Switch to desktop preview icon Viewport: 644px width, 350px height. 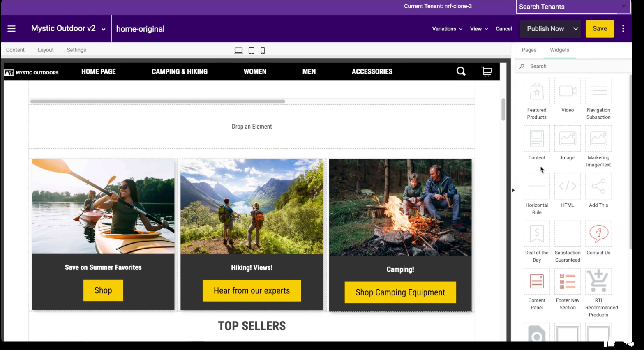(238, 51)
